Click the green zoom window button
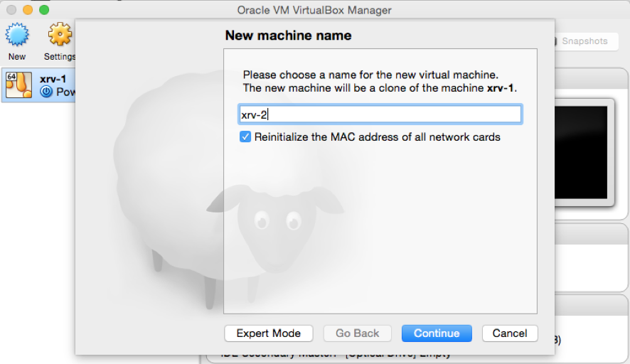Image resolution: width=630 pixels, height=364 pixels. tap(44, 10)
